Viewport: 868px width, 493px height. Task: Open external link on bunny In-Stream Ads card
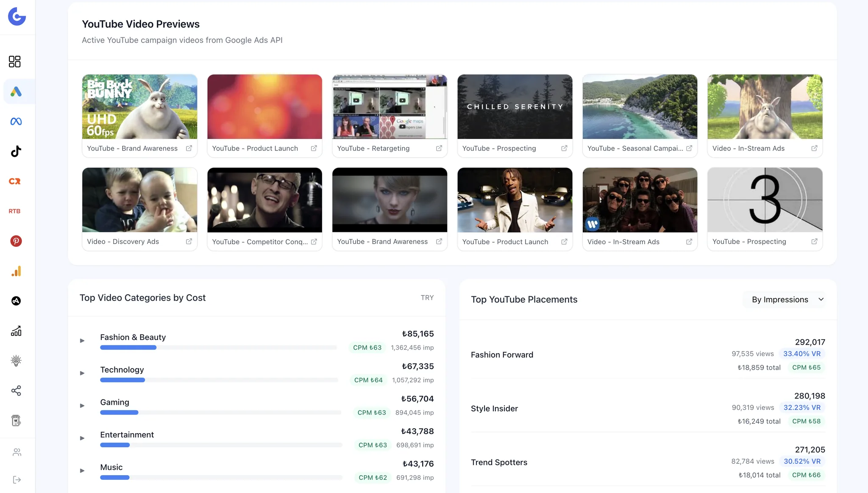pyautogui.click(x=814, y=148)
